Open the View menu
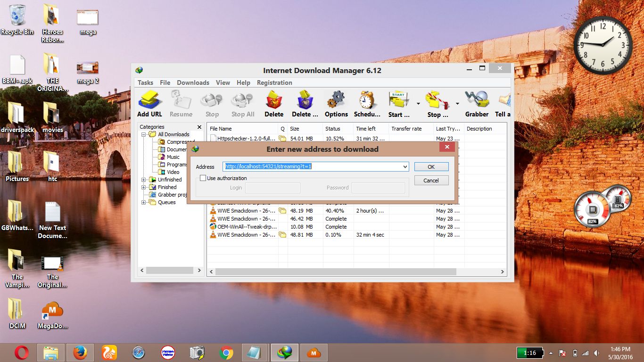The height and width of the screenshot is (362, 644). [223, 82]
